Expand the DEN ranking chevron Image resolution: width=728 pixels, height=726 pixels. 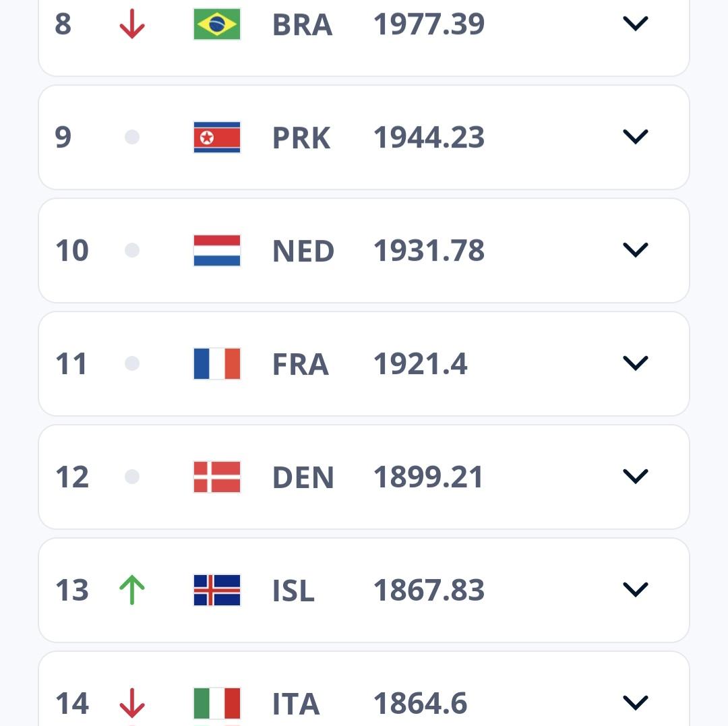[635, 477]
